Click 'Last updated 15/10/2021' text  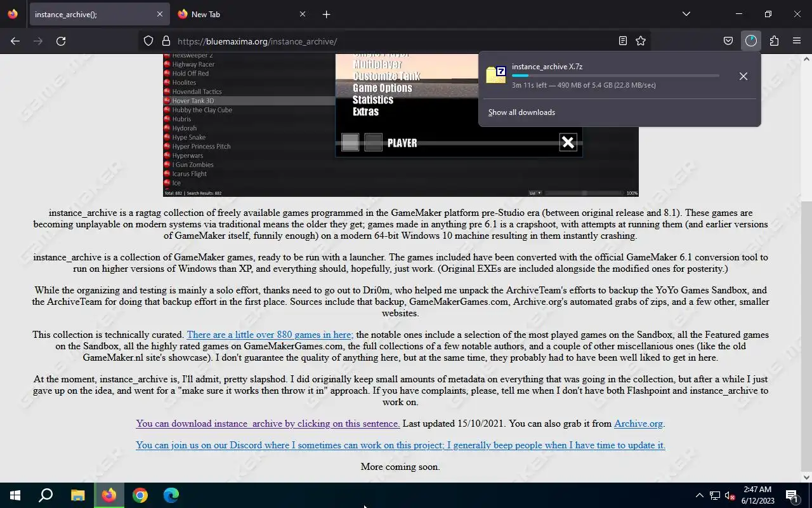pyautogui.click(x=454, y=424)
